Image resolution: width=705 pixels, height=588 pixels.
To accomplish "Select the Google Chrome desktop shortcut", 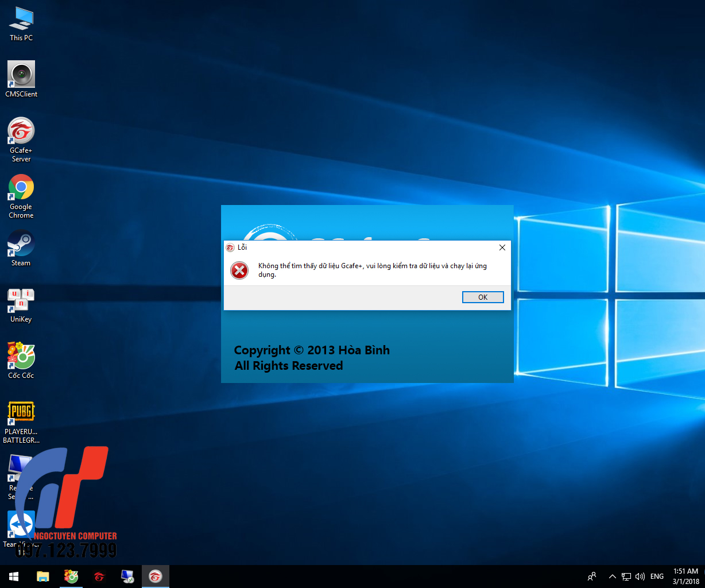I will tap(21, 196).
